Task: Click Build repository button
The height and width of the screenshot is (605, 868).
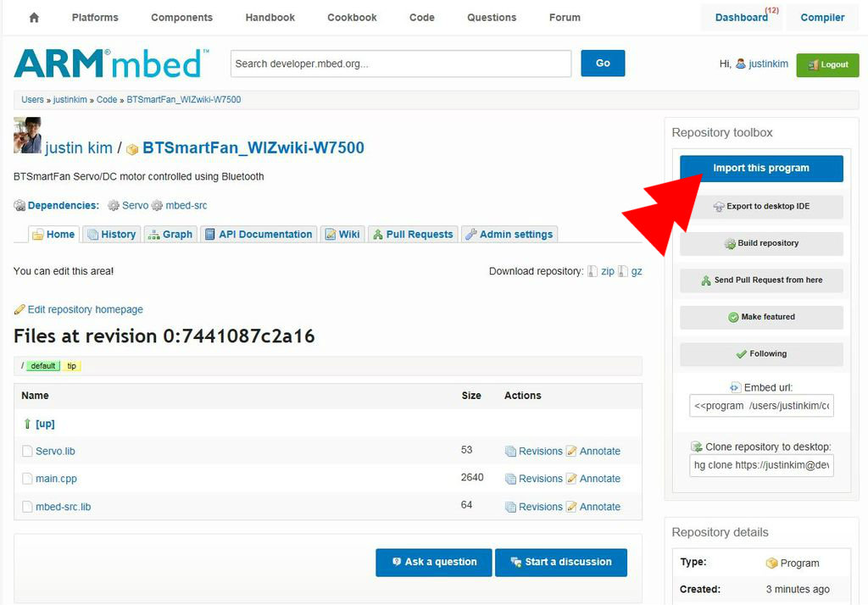Action: [x=761, y=243]
